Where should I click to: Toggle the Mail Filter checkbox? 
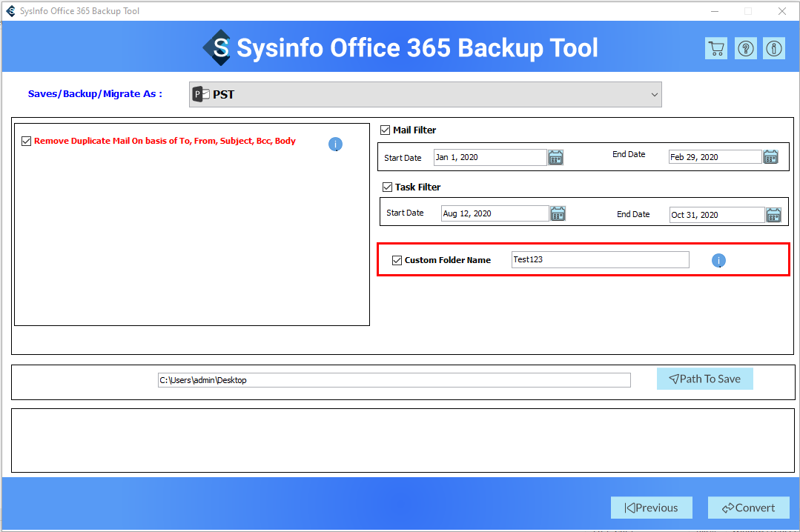tap(385, 130)
